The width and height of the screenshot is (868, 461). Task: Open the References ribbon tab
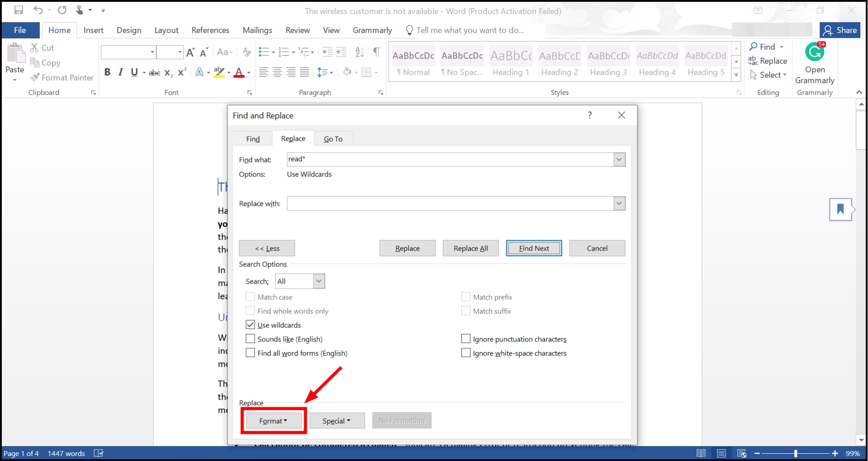[210, 30]
